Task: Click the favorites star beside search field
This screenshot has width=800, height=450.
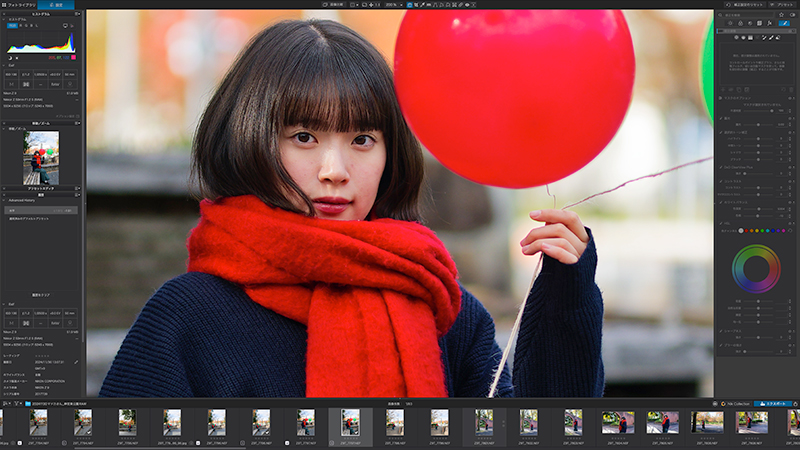Action: [x=781, y=15]
